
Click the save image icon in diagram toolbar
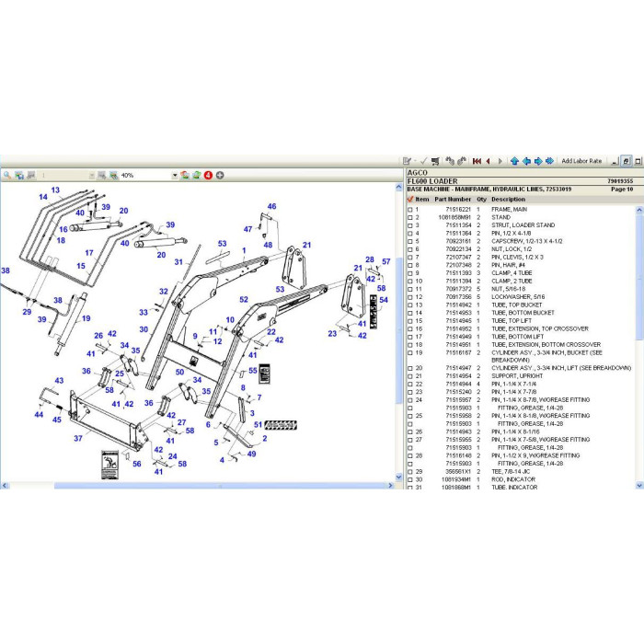click(19, 176)
